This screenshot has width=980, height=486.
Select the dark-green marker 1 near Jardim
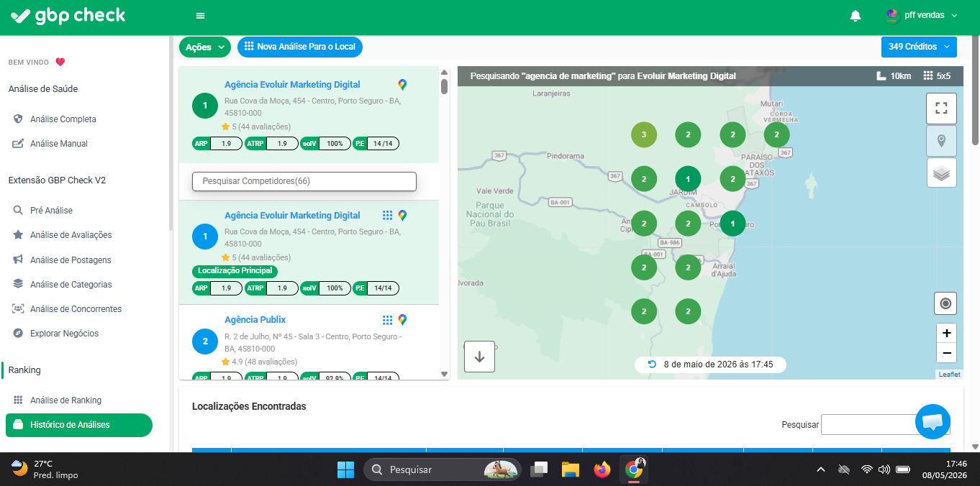click(688, 179)
